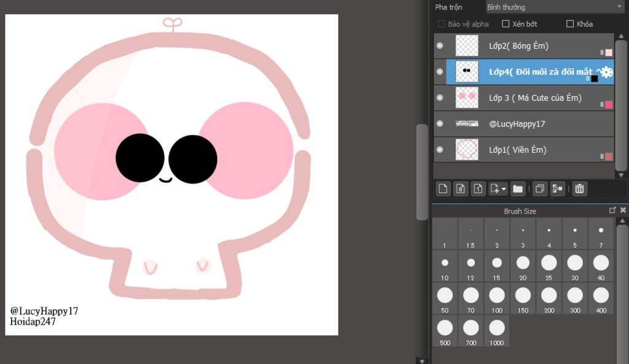Toggle visibility of the @LucyHappy17 layer
This screenshot has height=364, width=629.
point(439,124)
